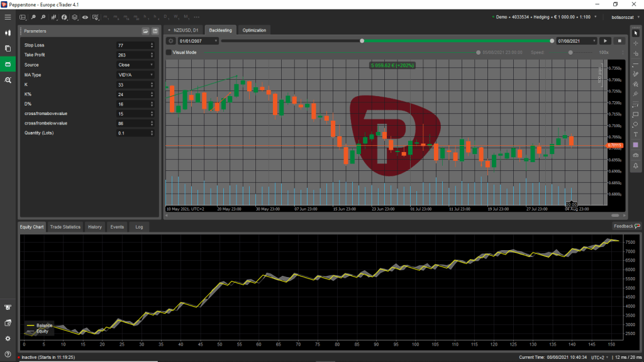
Task: Open the Source dropdown showing Close
Action: pyautogui.click(x=135, y=65)
